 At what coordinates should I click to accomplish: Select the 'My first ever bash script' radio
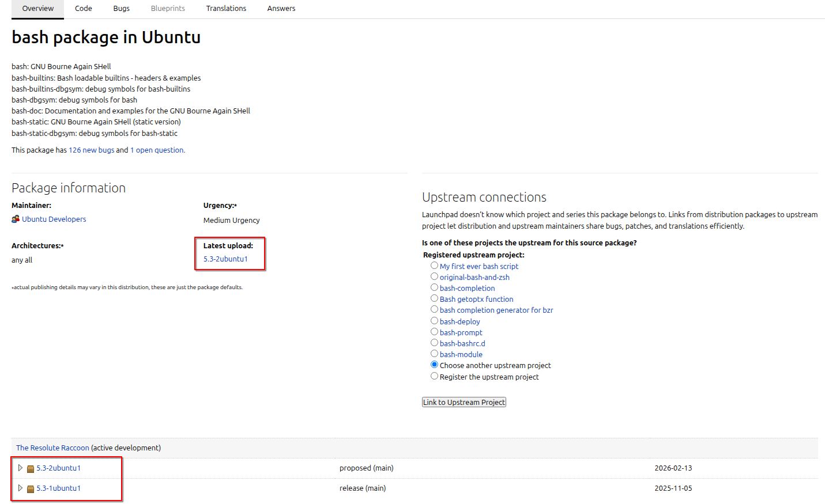434,266
